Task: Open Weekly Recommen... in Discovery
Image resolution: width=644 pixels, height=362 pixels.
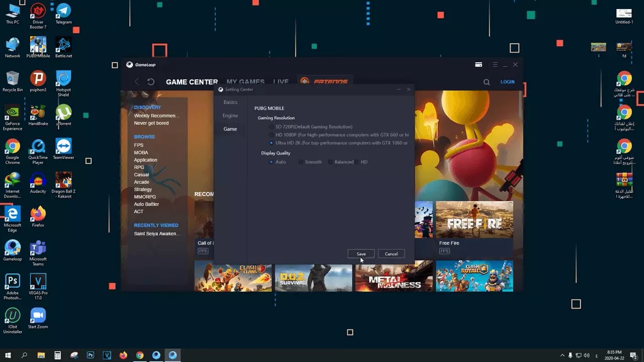Action: click(x=156, y=116)
